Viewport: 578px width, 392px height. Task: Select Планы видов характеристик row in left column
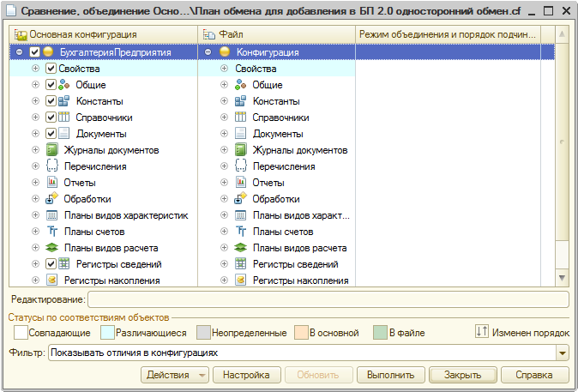(104, 215)
